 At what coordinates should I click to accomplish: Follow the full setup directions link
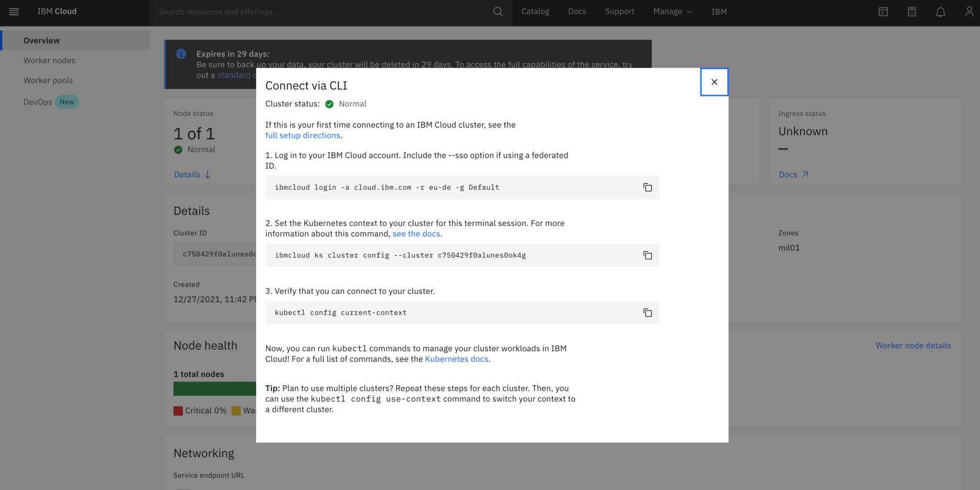click(302, 135)
